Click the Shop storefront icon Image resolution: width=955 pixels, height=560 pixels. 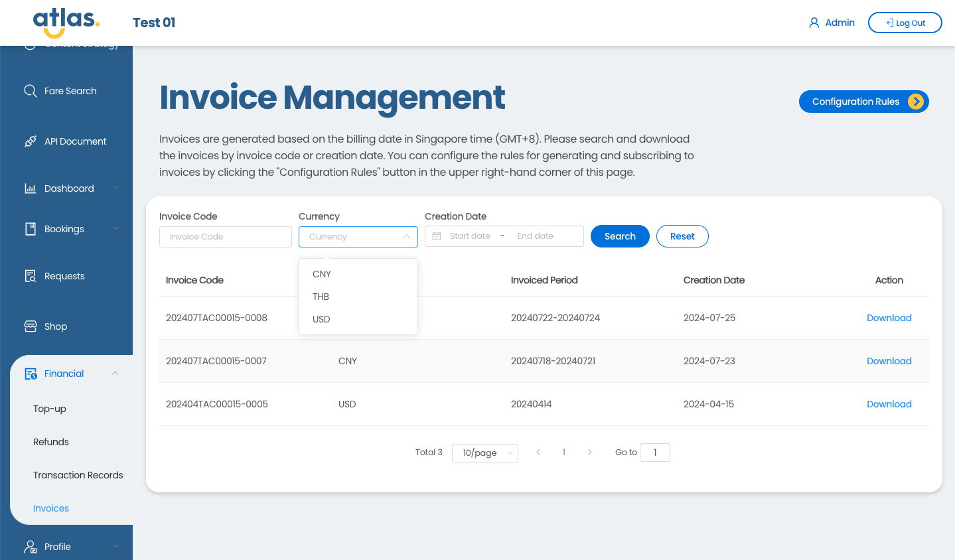coord(31,326)
